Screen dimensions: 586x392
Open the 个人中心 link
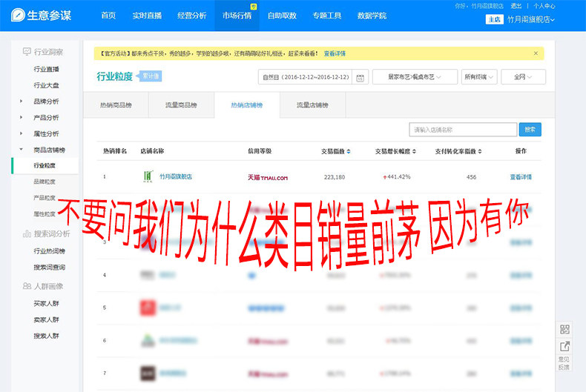click(x=544, y=6)
